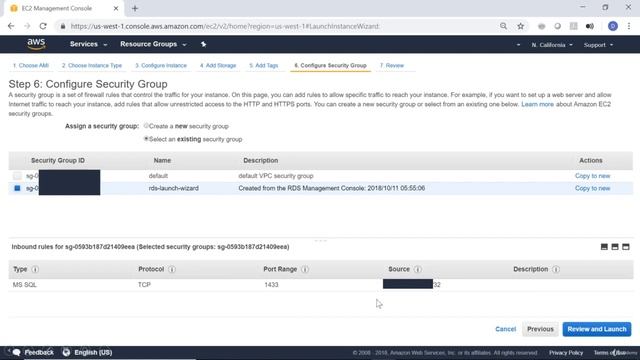The width and height of the screenshot is (640, 360).
Task: Click info icon next to Port Range column
Action: point(305,269)
